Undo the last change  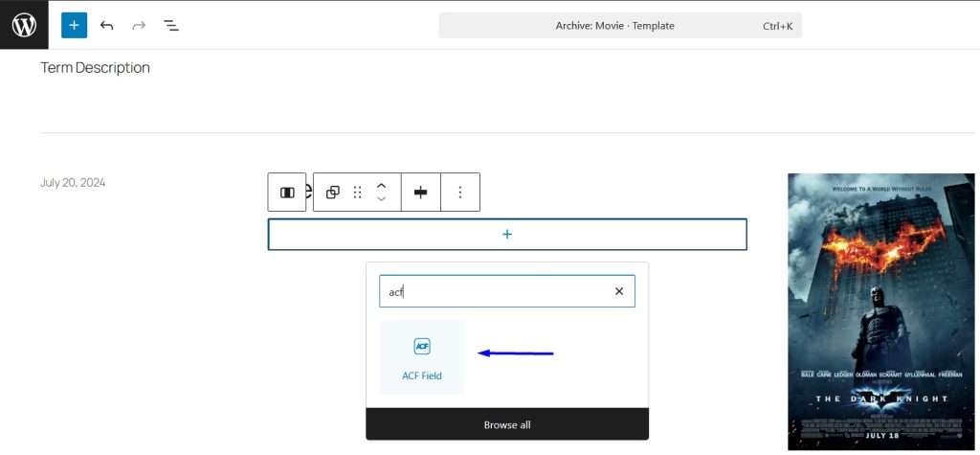[x=106, y=25]
